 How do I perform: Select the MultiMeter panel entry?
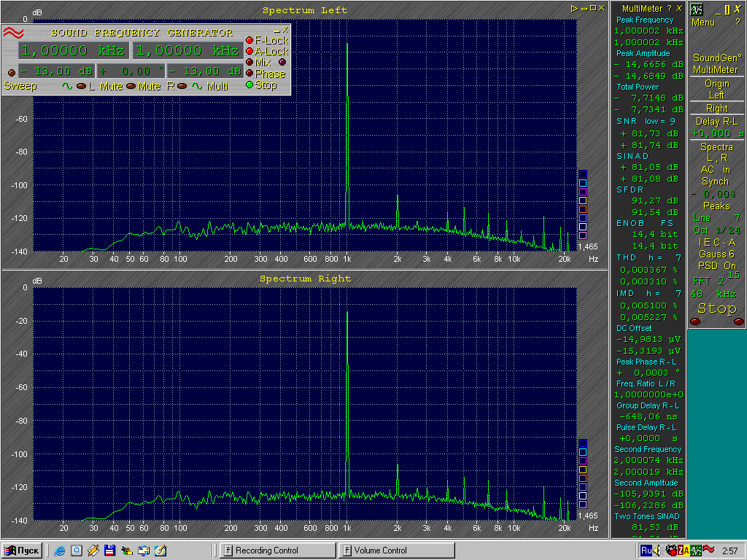pyautogui.click(x=716, y=69)
